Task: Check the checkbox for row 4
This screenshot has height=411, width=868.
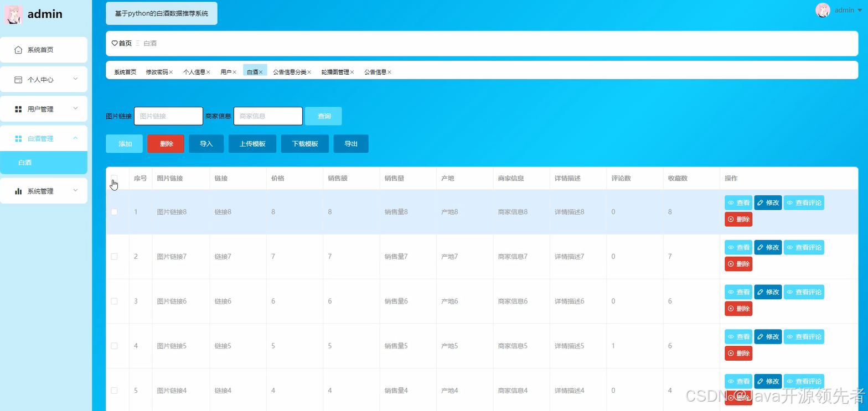Action: pyautogui.click(x=114, y=346)
